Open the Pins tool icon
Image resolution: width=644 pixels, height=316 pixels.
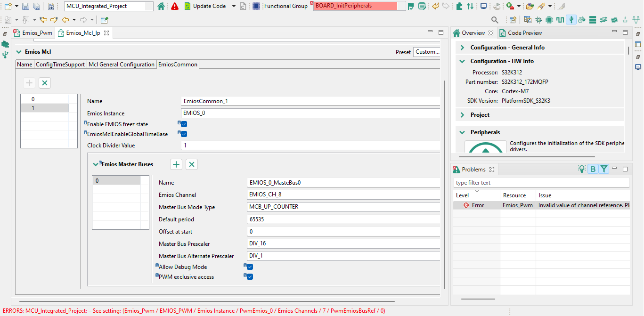point(549,20)
